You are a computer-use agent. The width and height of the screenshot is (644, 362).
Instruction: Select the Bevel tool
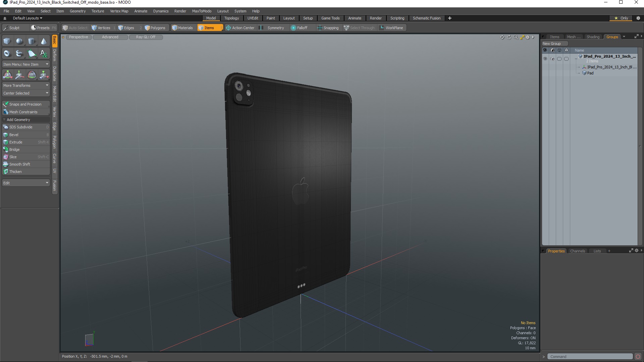26,135
